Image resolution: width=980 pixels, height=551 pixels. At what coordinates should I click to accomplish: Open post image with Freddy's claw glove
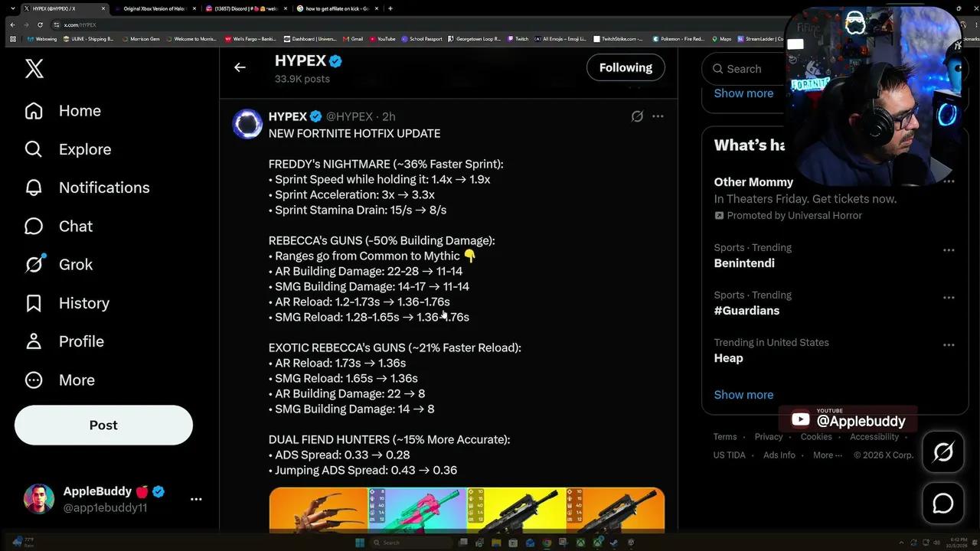[x=318, y=509]
